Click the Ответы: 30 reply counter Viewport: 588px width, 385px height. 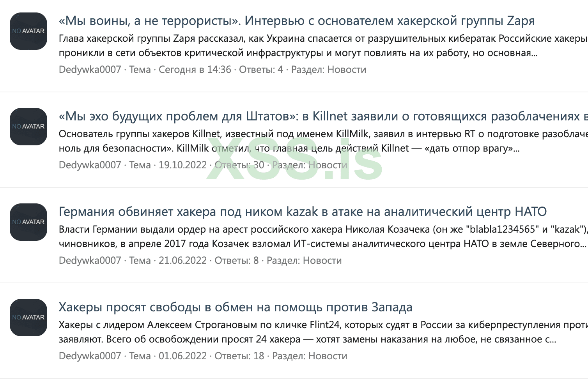tap(239, 165)
